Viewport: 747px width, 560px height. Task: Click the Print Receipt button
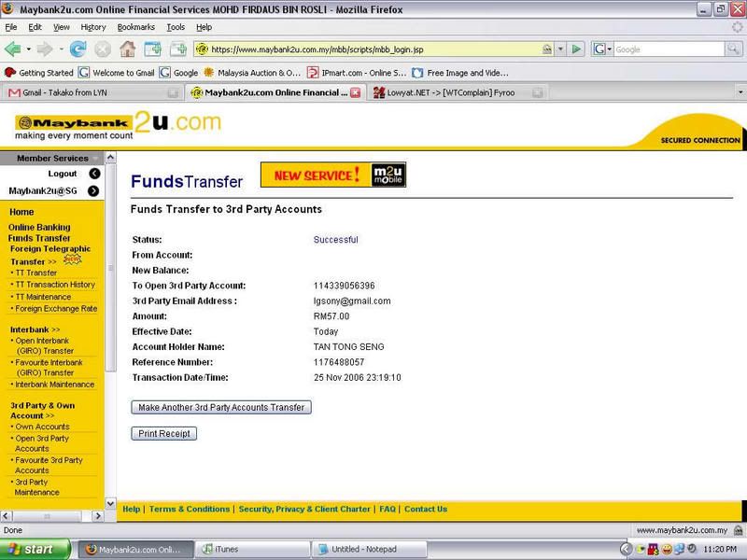click(164, 434)
